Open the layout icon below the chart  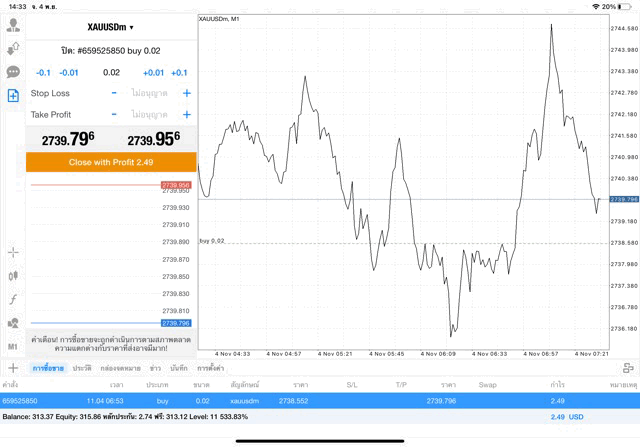pyautogui.click(x=627, y=369)
